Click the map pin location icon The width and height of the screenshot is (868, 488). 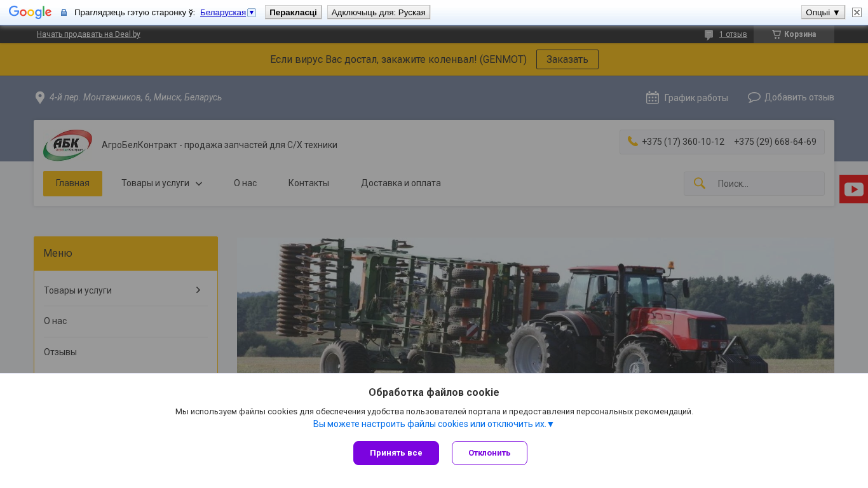point(40,97)
